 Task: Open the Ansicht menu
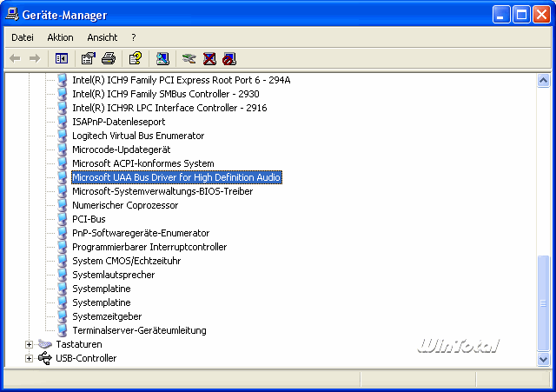click(103, 37)
